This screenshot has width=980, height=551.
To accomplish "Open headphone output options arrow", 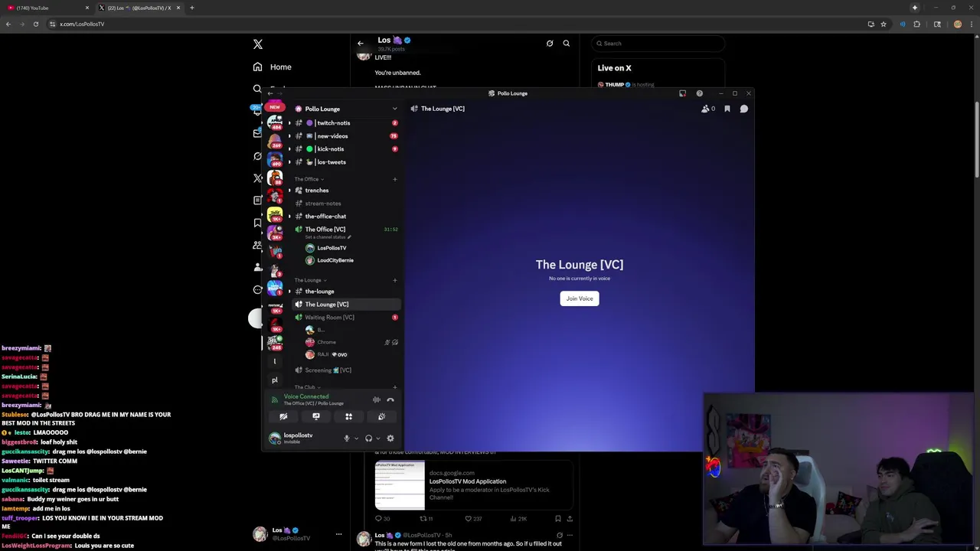I will 377,439.
